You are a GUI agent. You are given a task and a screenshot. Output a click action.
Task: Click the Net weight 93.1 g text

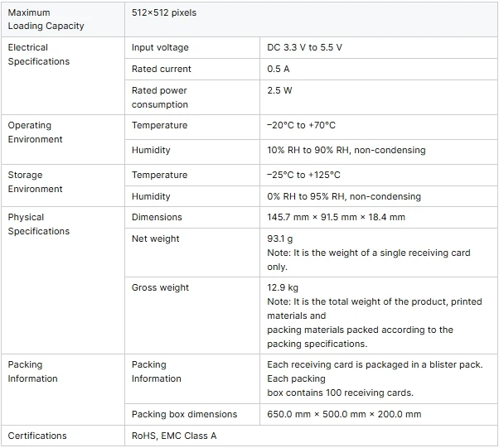click(x=279, y=238)
